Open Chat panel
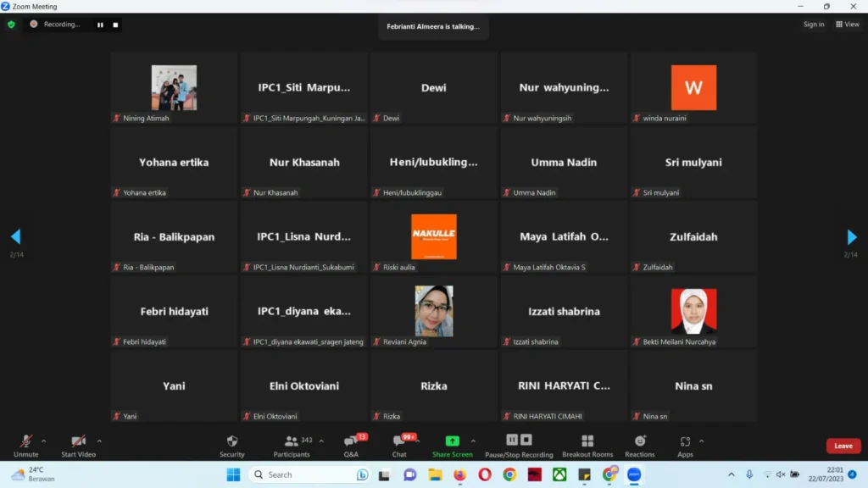The image size is (868, 488). (x=399, y=446)
